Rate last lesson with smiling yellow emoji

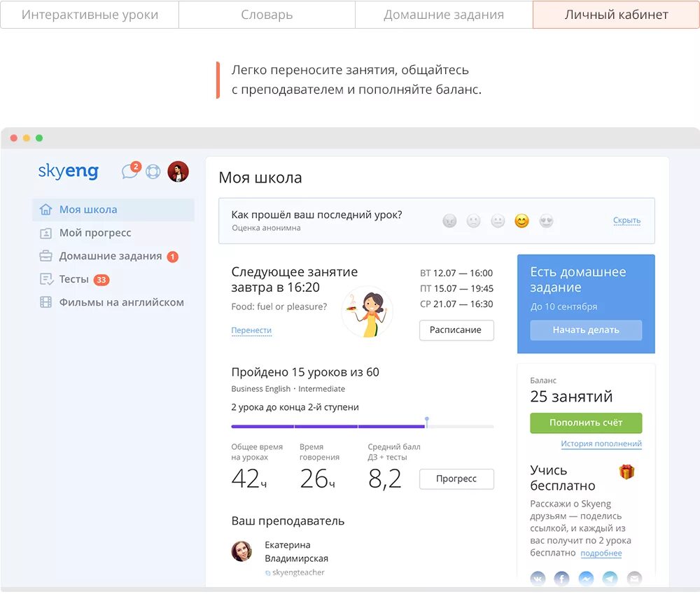coord(522,221)
